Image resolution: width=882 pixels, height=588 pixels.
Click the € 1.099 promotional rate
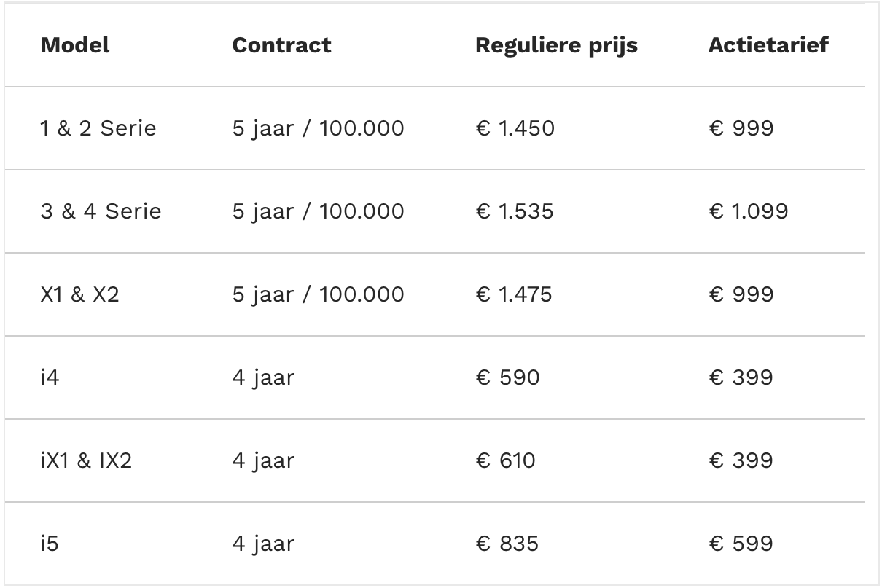748,211
